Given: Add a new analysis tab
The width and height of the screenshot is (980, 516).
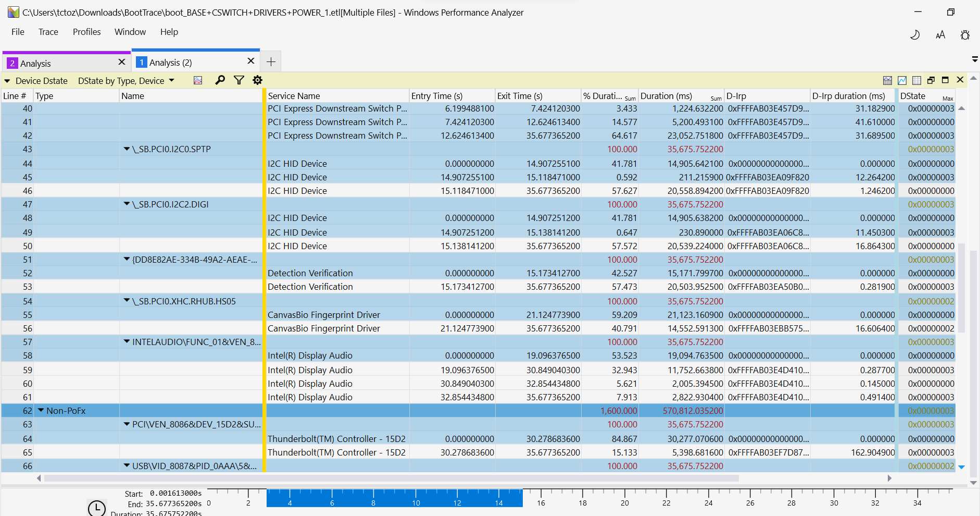Looking at the screenshot, I should tap(271, 62).
